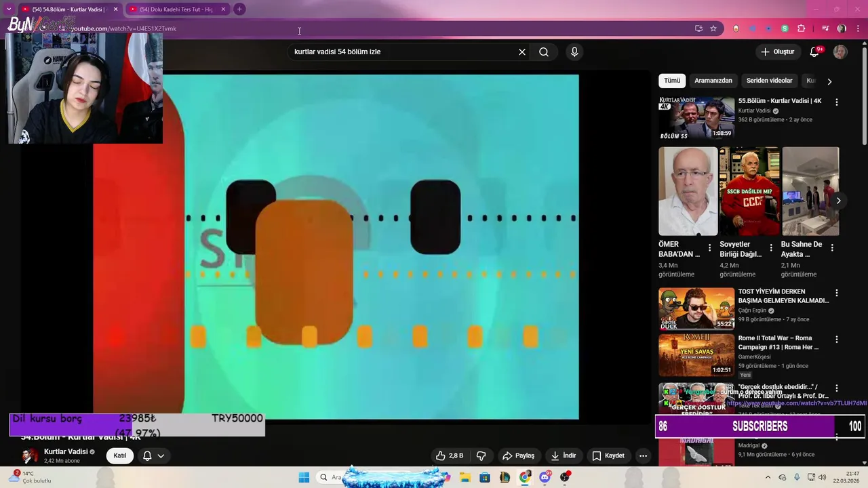Screen dimensions: 868x488
Task: Open YouTube notifications bell
Action: coord(815,52)
